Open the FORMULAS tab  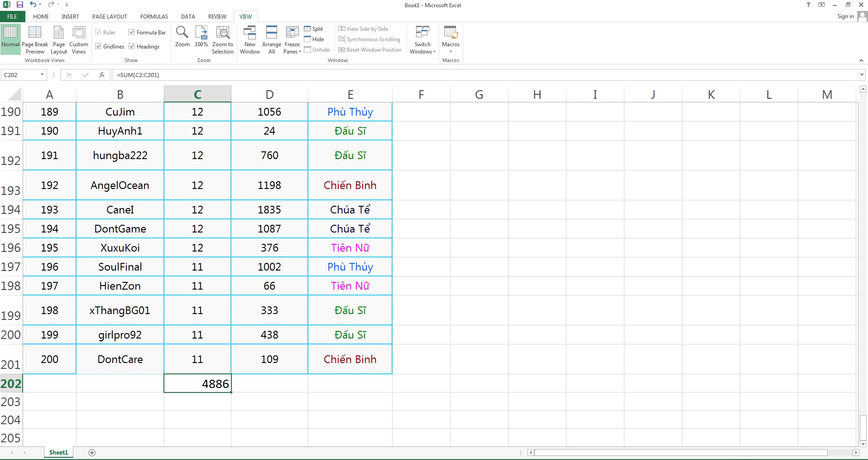[x=154, y=17]
